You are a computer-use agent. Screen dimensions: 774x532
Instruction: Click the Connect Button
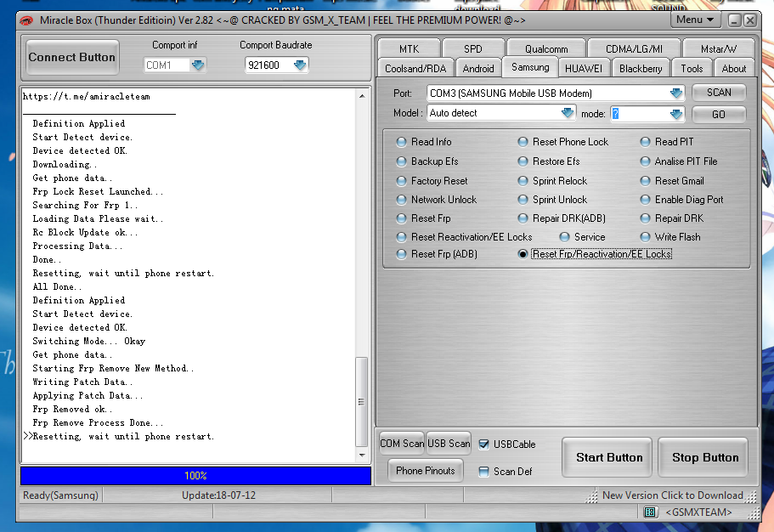[x=72, y=57]
